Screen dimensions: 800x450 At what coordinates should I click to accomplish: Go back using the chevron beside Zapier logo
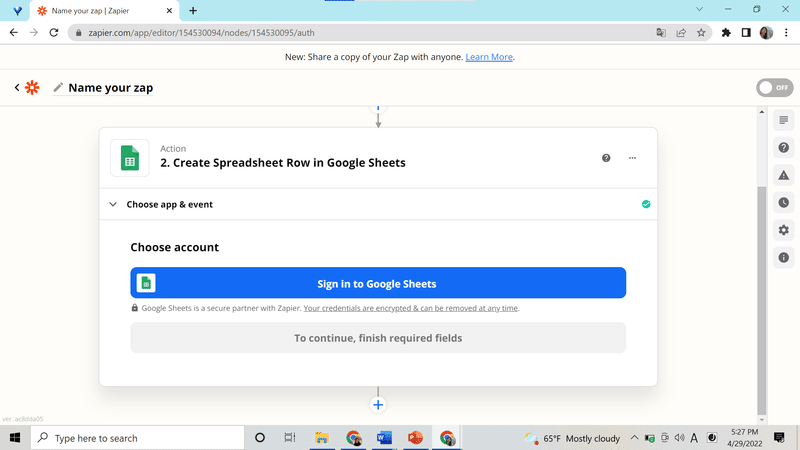(x=17, y=88)
